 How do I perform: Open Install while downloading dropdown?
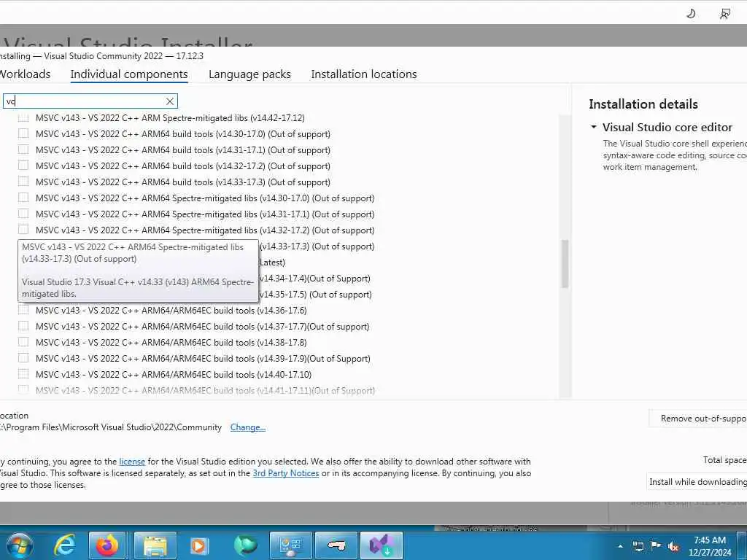tap(697, 482)
